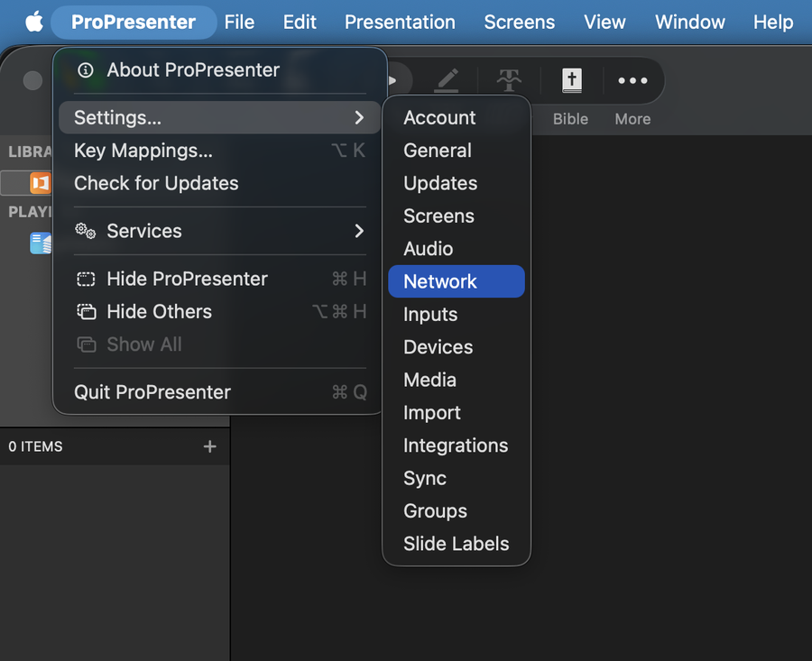Select the orange library icon
This screenshot has height=661, width=812.
click(41, 183)
